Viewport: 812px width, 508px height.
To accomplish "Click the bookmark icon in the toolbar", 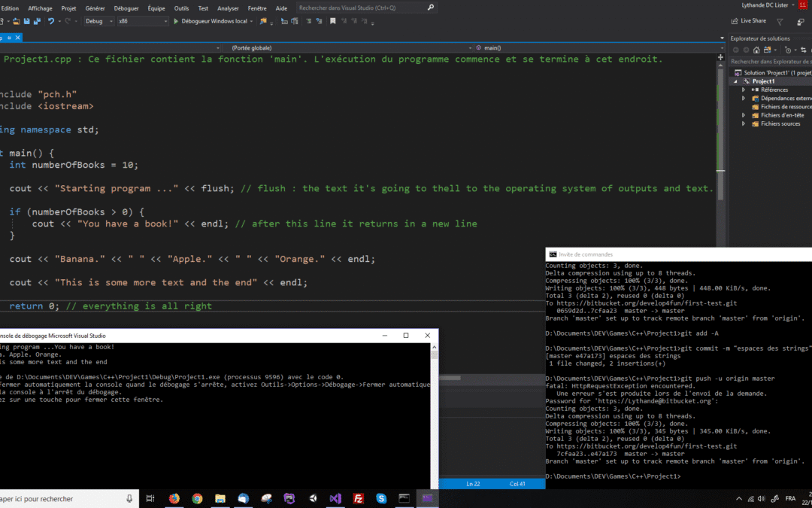I will point(332,21).
